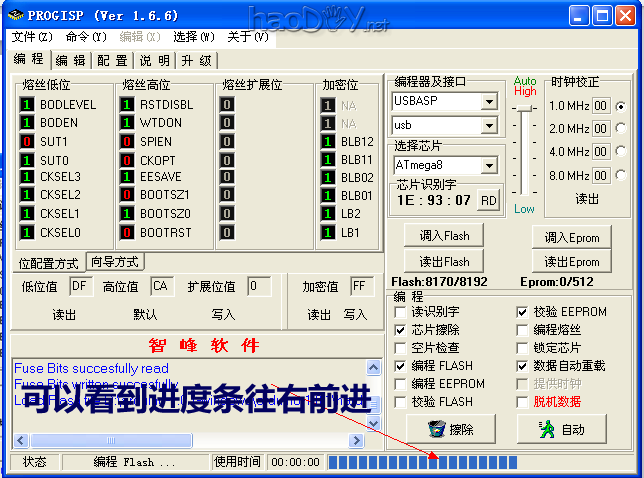Toggle the SUT1 fuse bit indicator

(27, 142)
